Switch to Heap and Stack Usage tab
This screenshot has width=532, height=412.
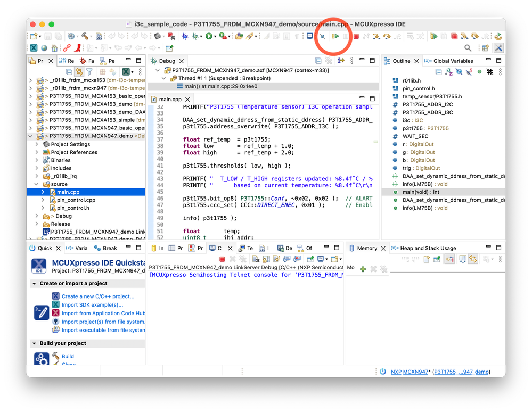(x=423, y=248)
